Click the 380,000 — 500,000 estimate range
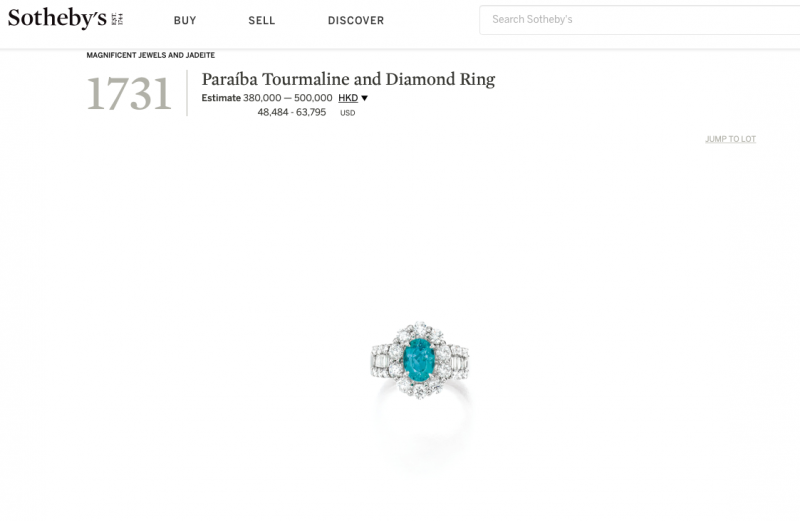Image resolution: width=800 pixels, height=521 pixels. pos(288,98)
